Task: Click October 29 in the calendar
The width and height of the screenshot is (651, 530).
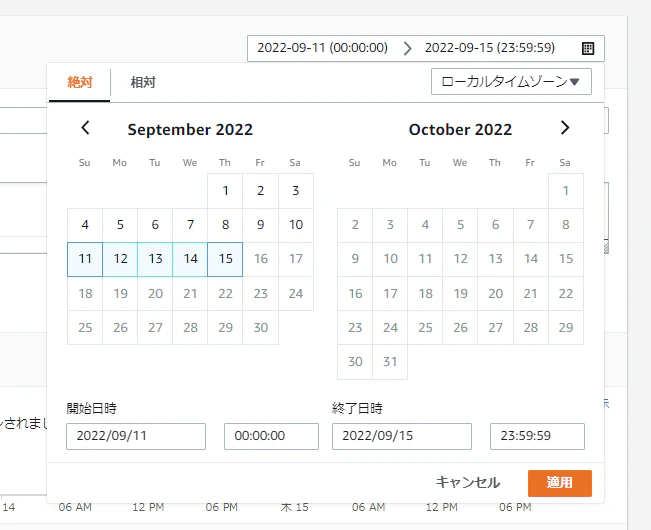Action: click(x=565, y=328)
